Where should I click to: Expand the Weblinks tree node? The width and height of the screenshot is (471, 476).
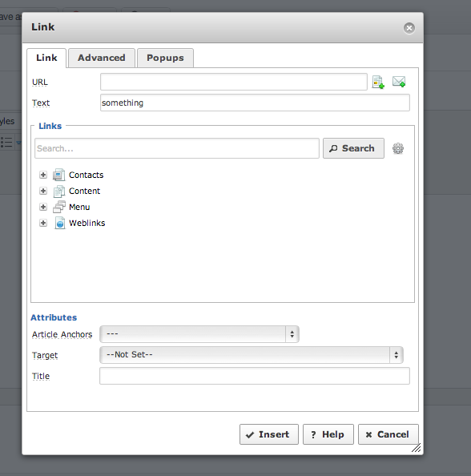tap(43, 223)
